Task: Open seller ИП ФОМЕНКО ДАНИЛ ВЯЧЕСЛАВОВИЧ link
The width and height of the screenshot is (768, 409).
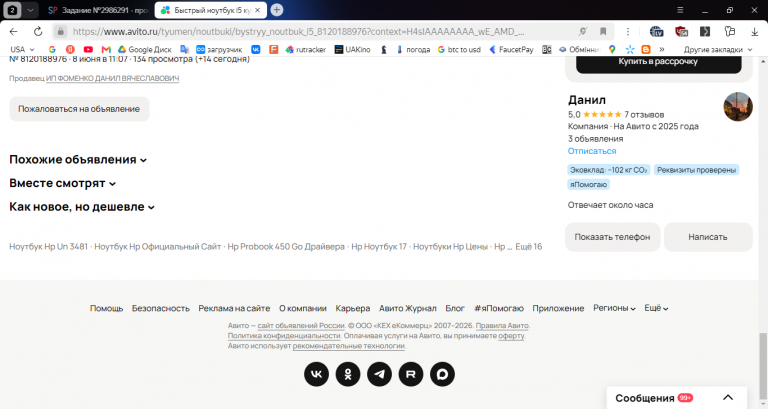Action: (x=113, y=78)
